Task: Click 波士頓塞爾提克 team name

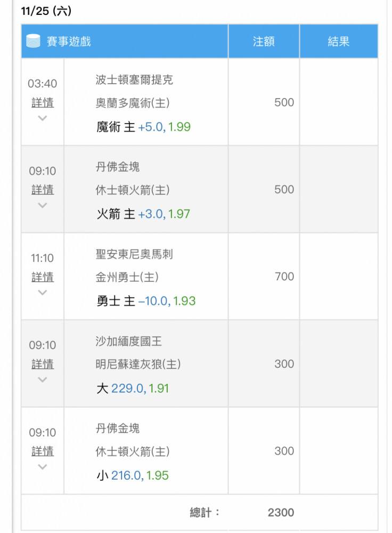Action: pos(134,79)
